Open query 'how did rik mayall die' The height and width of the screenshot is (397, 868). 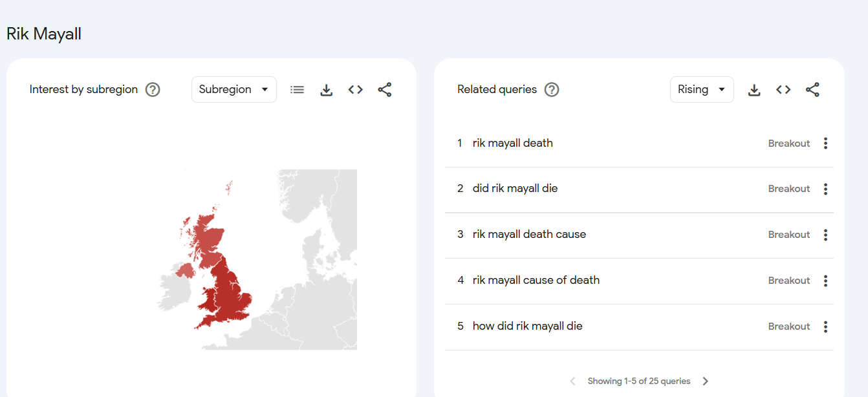pos(528,327)
